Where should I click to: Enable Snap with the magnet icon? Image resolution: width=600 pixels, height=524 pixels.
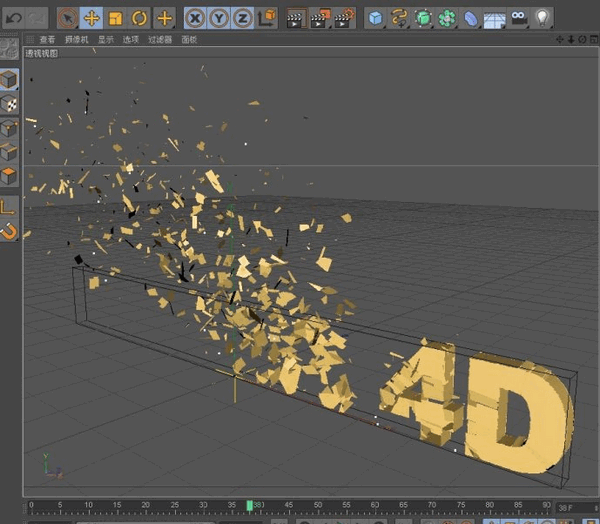[x=9, y=232]
